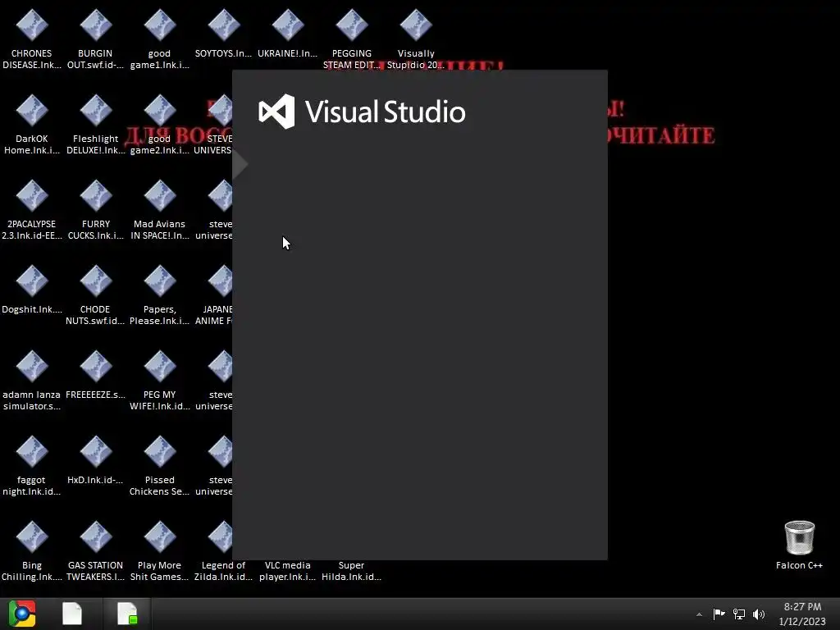Show hidden system tray icons
Viewport: 840px width, 630px height.
(699, 614)
